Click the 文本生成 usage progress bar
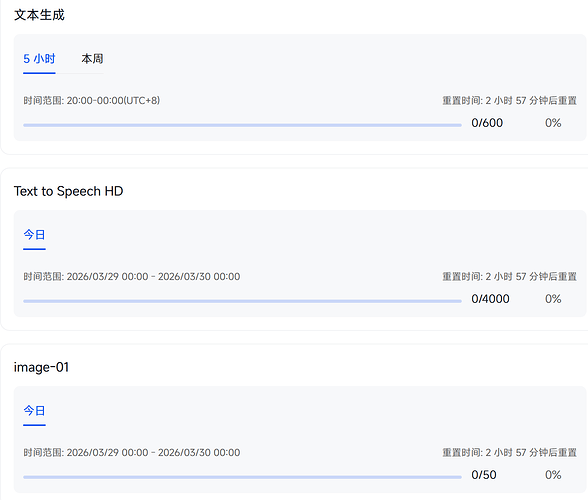This screenshot has width=588, height=500. pos(242,125)
